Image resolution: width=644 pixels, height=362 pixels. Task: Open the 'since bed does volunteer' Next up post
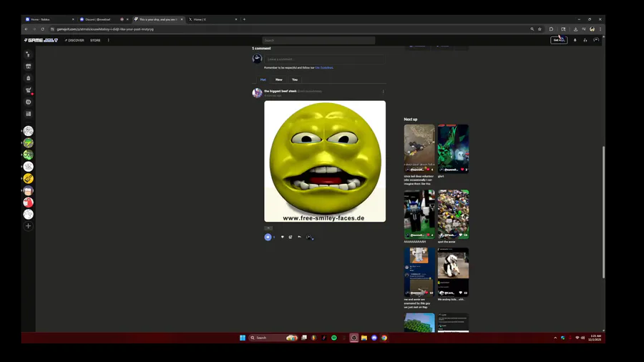pyautogui.click(x=419, y=149)
